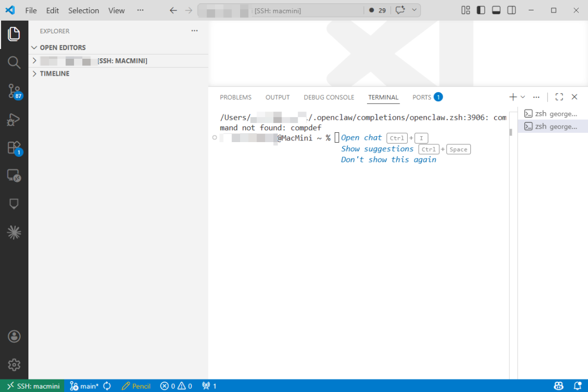Open the Extensions view icon

(x=14, y=148)
